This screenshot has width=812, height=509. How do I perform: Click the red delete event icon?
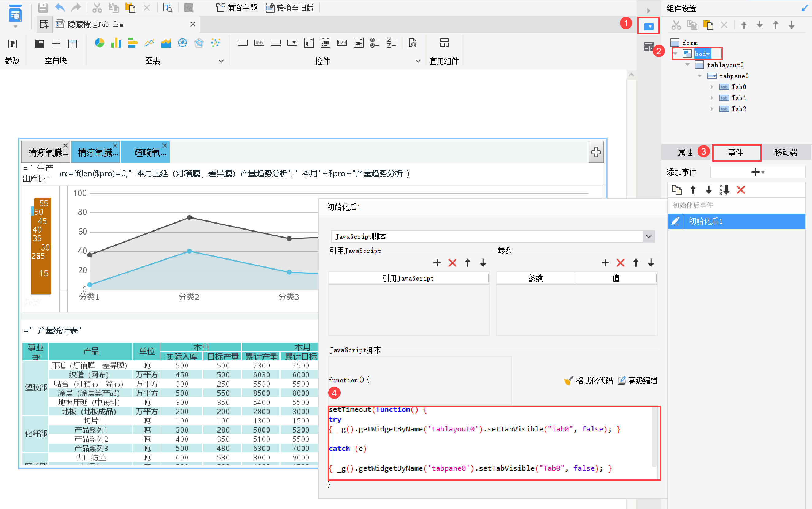pos(741,190)
